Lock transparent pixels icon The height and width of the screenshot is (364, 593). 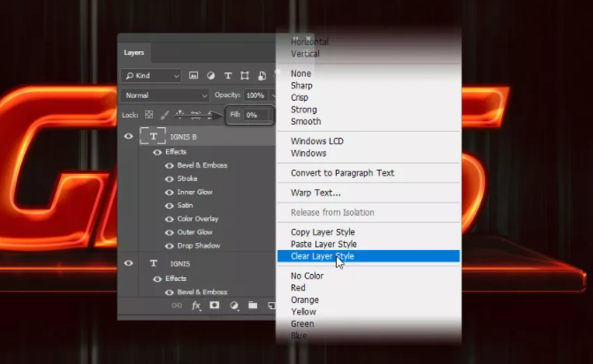click(x=149, y=115)
